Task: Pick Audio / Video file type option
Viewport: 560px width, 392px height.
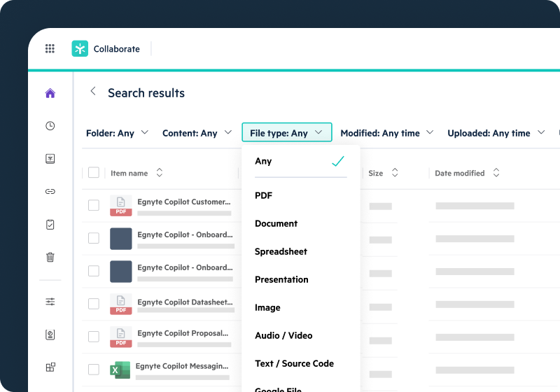Action: coord(283,335)
